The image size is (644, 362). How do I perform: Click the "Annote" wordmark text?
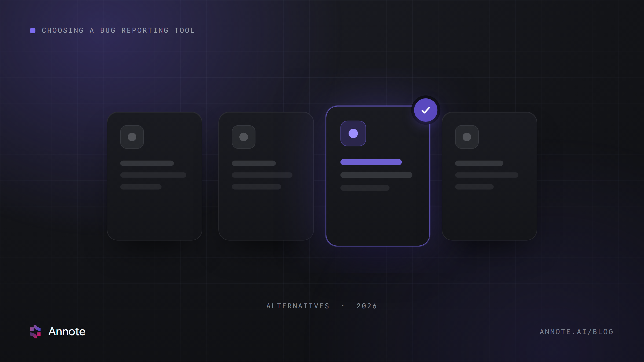[x=67, y=332]
